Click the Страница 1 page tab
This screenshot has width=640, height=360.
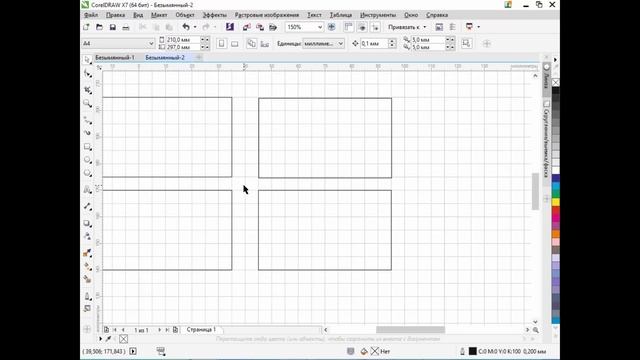point(201,329)
